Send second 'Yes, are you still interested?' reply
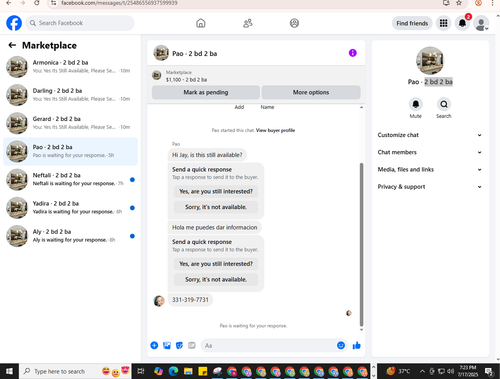The width and height of the screenshot is (500, 379). tap(216, 264)
